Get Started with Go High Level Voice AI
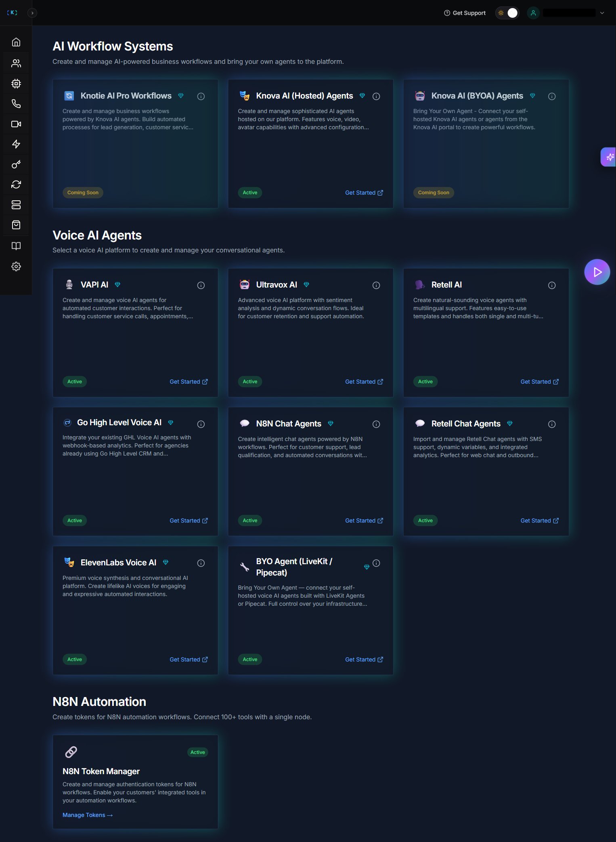This screenshot has width=616, height=842. coord(189,521)
